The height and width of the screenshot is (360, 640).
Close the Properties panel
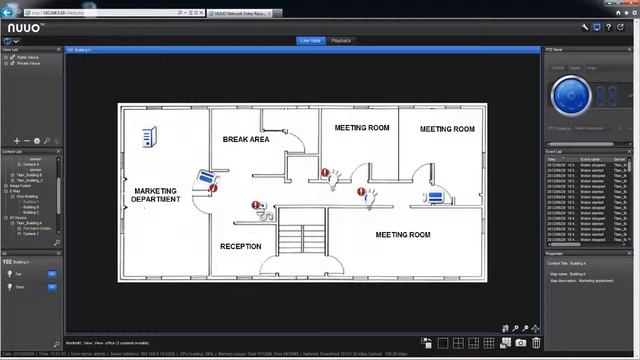(629, 253)
